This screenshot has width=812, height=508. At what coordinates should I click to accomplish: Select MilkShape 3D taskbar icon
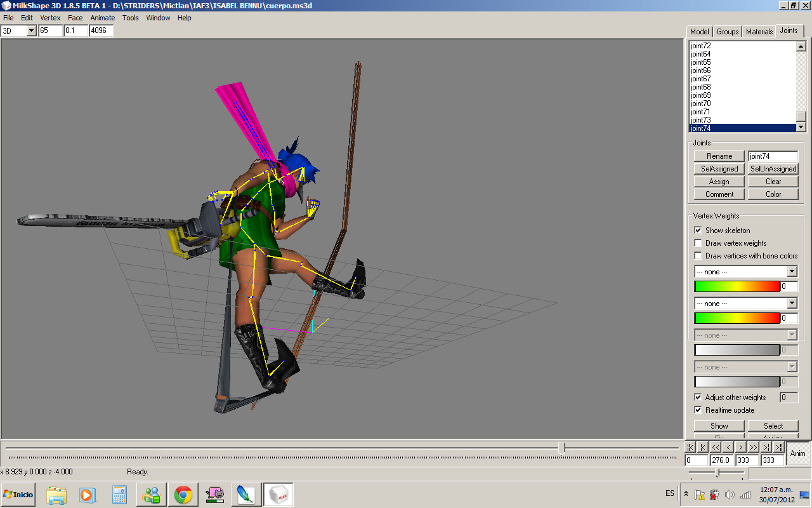click(x=278, y=495)
